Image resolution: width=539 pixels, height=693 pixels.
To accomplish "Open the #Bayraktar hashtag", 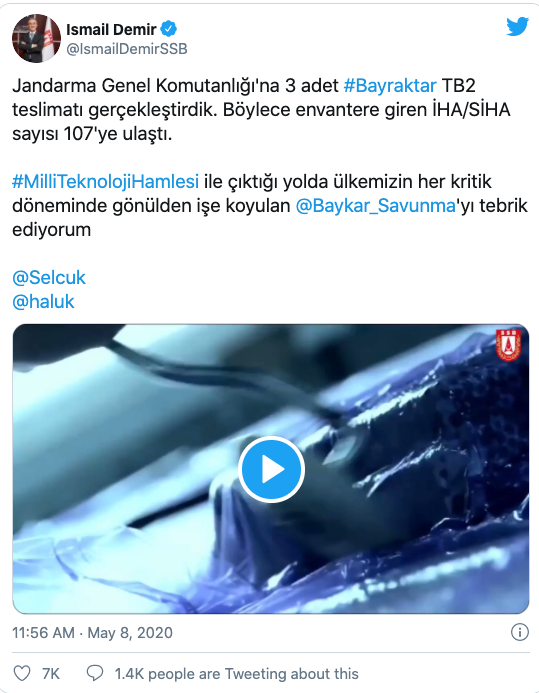I will click(390, 85).
